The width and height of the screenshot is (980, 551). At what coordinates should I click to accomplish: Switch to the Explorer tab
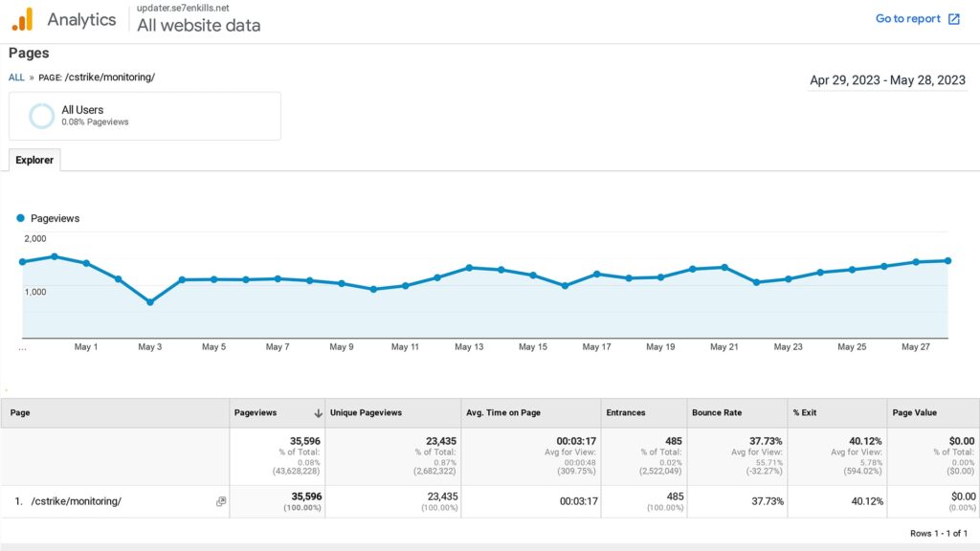click(x=34, y=160)
